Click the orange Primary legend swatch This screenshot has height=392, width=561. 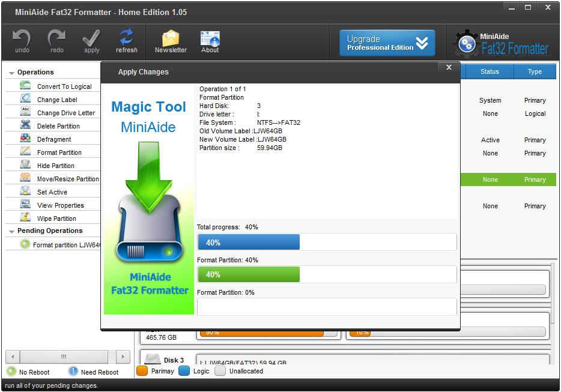coord(142,371)
